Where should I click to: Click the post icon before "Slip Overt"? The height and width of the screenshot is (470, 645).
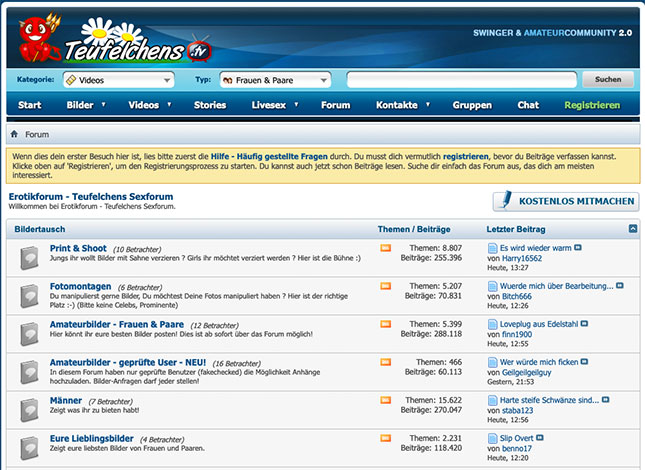click(x=492, y=438)
